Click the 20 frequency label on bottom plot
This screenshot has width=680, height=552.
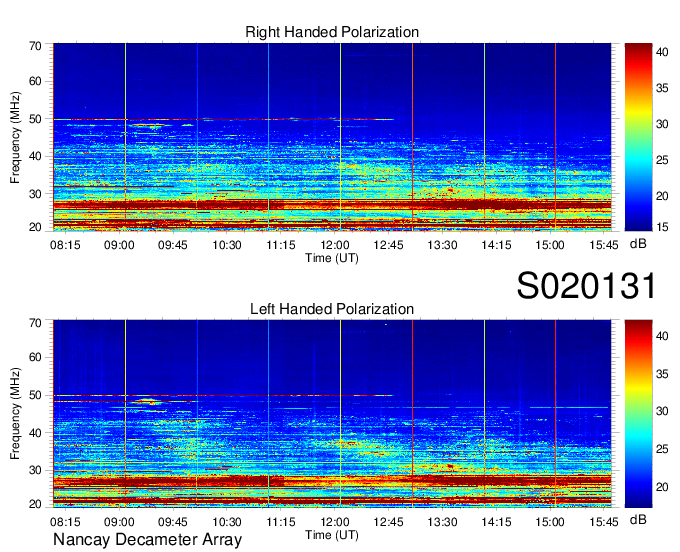tap(35, 504)
